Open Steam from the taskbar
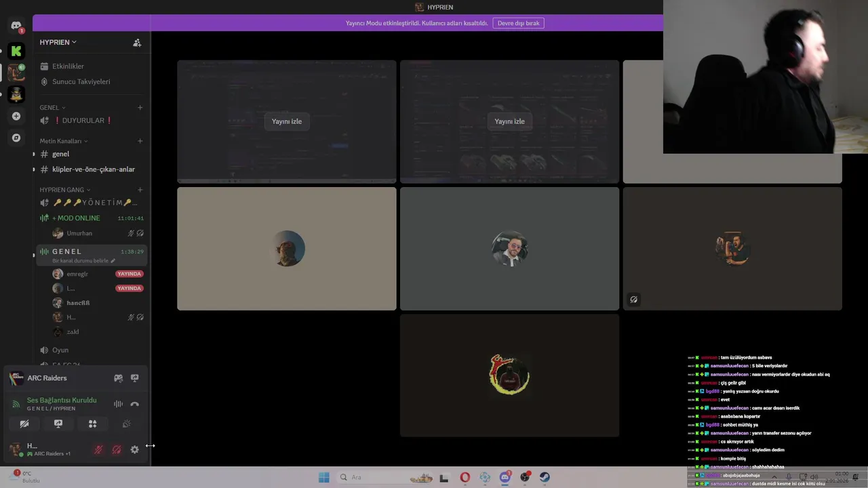868x488 pixels. tap(545, 477)
